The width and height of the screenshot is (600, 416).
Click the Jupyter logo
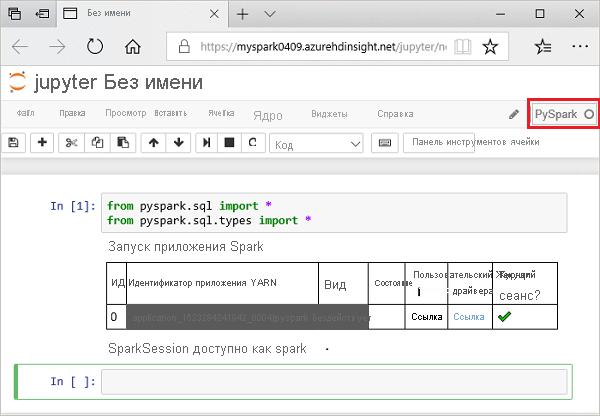[18, 82]
